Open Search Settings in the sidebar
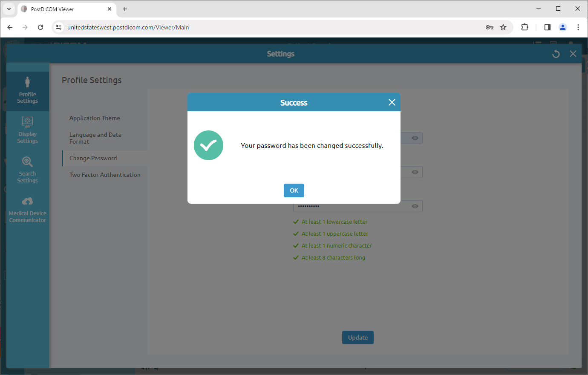Viewport: 588px width, 375px height. tap(27, 170)
